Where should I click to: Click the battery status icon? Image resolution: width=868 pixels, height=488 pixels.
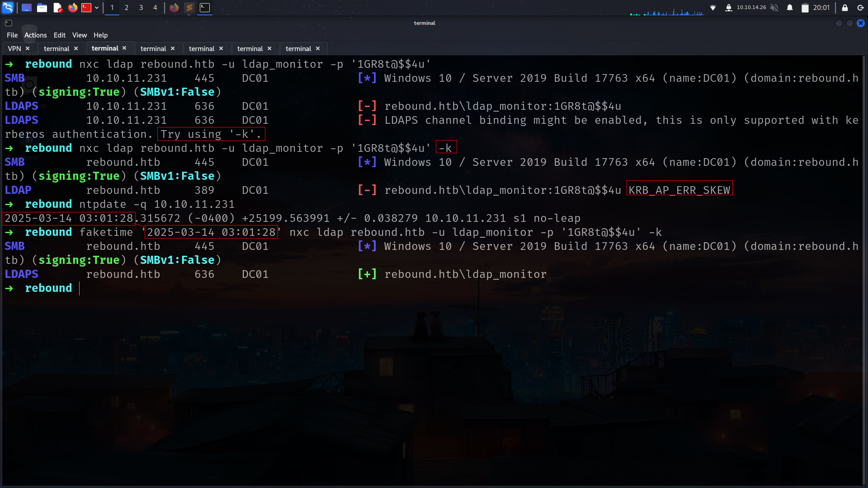point(805,7)
